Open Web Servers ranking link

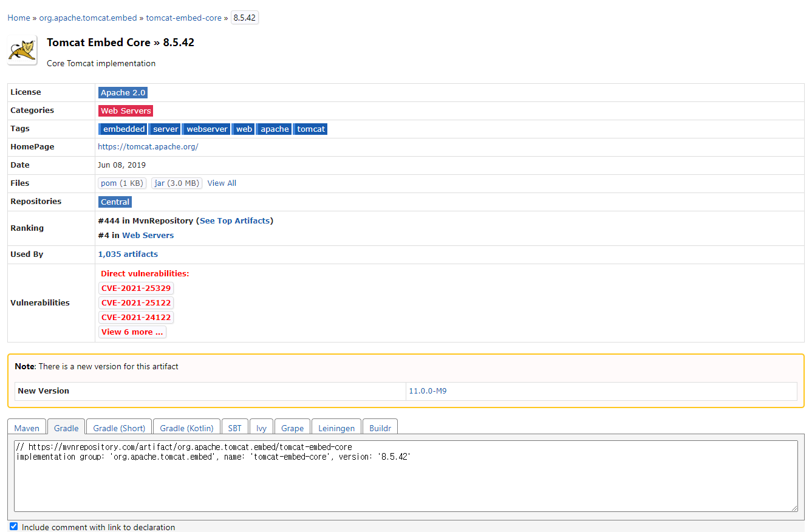tap(148, 235)
